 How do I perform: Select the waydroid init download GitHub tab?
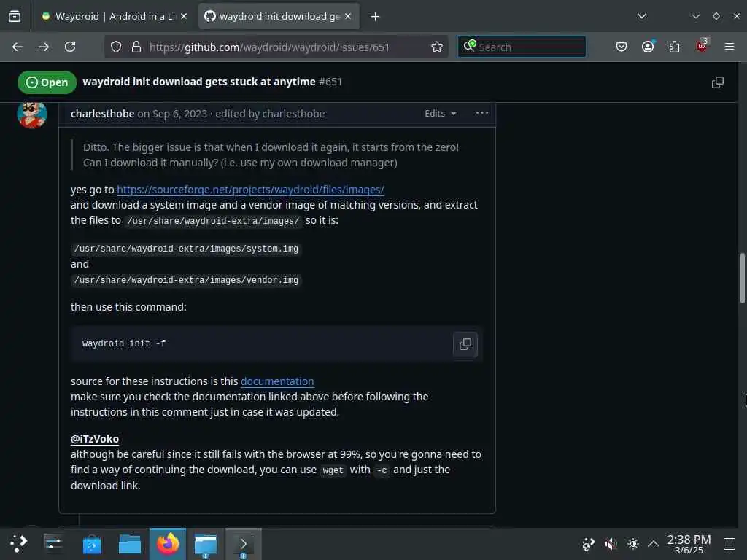(279, 16)
